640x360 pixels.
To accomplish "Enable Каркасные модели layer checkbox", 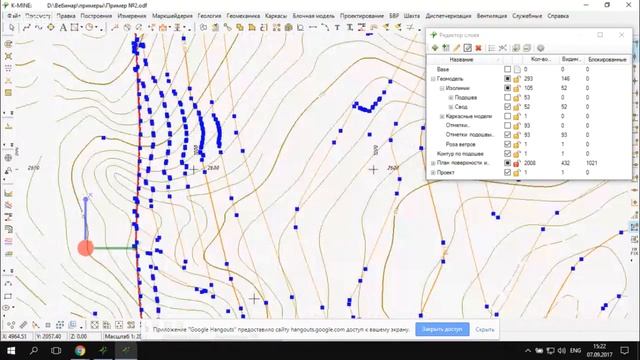I will 507,116.
